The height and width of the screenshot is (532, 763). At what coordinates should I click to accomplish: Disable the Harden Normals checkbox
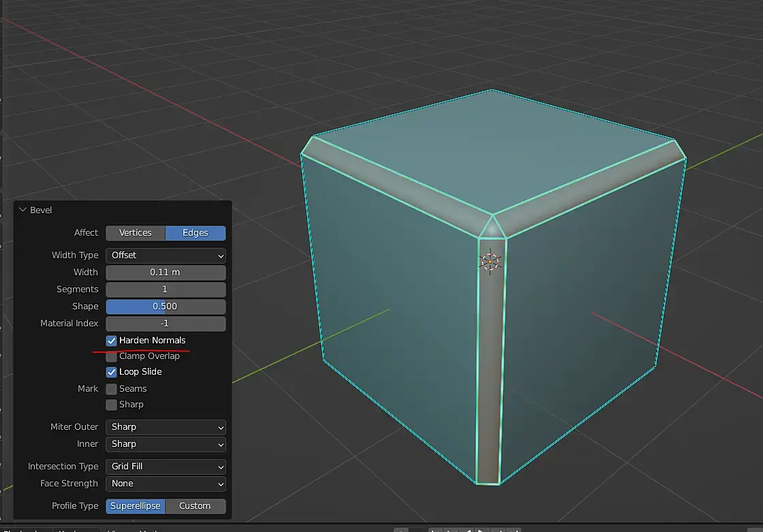pos(112,340)
